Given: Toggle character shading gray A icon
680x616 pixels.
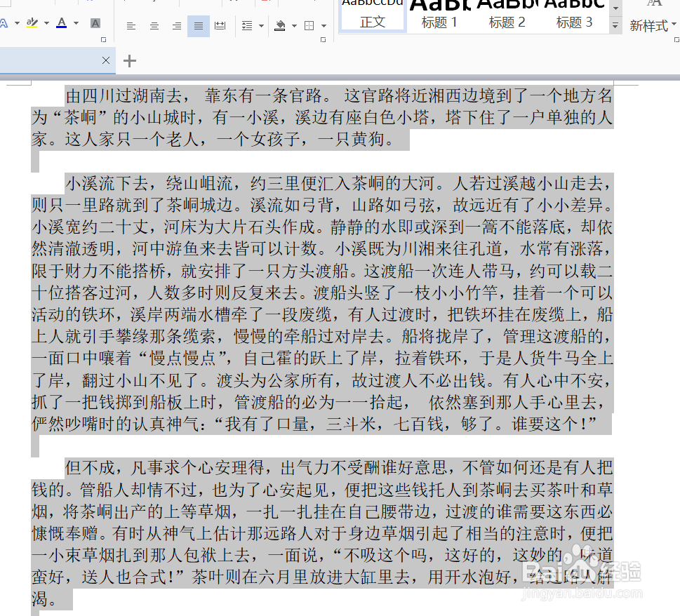Looking at the screenshot, I should 95,23.
